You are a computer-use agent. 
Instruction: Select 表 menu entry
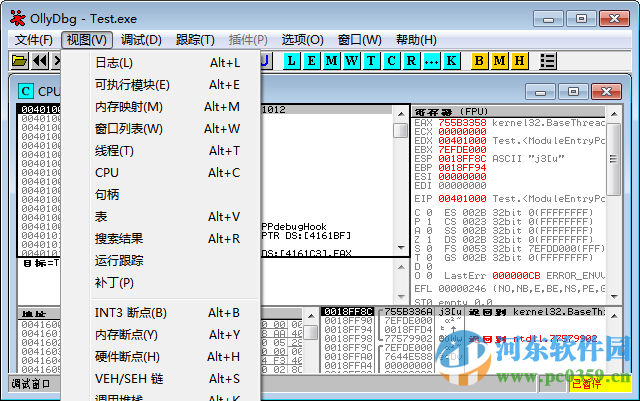tap(160, 217)
